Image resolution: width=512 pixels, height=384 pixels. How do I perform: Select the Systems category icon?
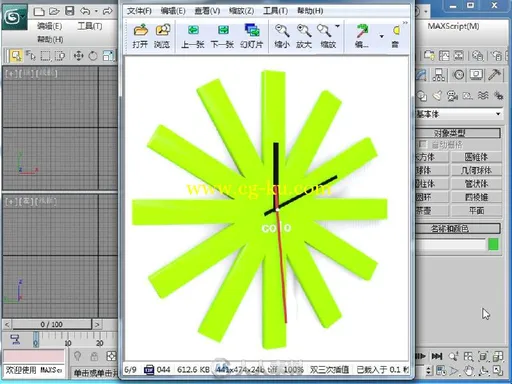point(498,96)
